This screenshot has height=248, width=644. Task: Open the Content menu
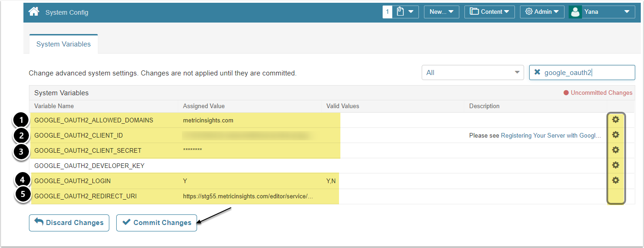pos(490,12)
